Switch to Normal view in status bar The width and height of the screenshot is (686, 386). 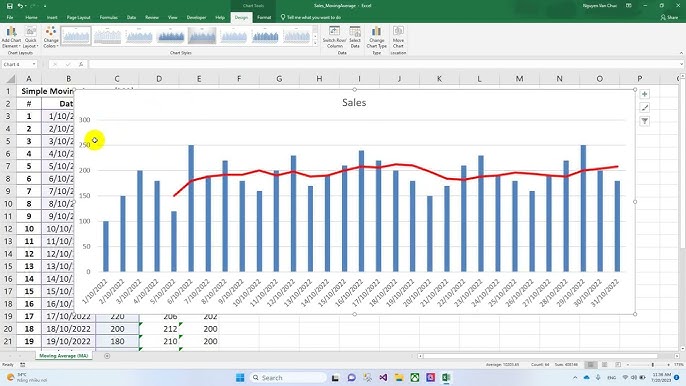click(x=591, y=365)
